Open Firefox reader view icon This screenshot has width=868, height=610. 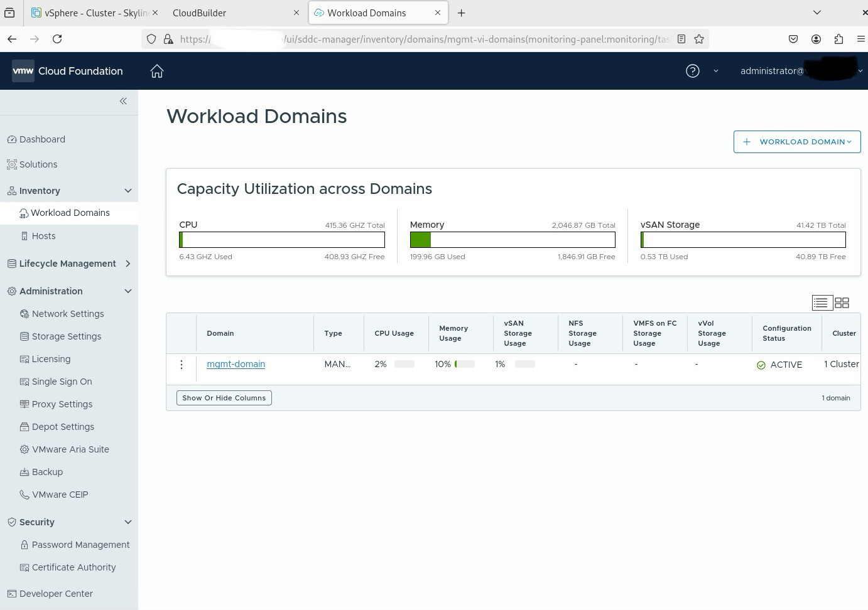(681, 39)
